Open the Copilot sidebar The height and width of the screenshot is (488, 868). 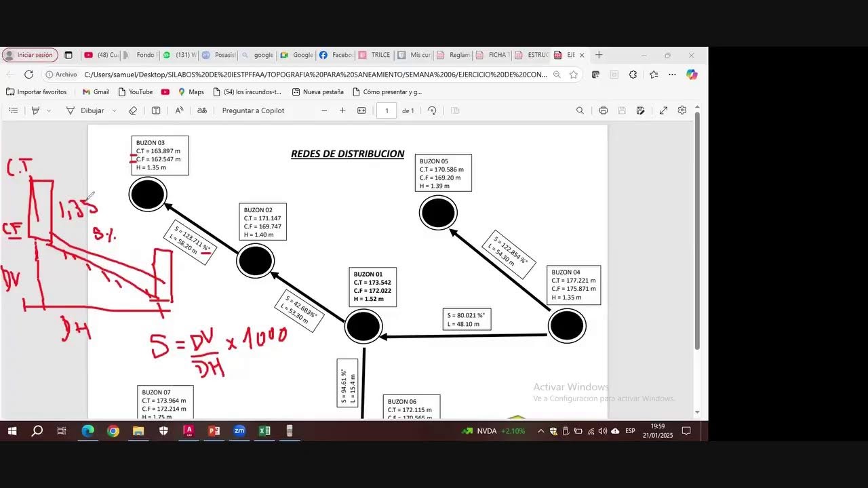pos(692,75)
